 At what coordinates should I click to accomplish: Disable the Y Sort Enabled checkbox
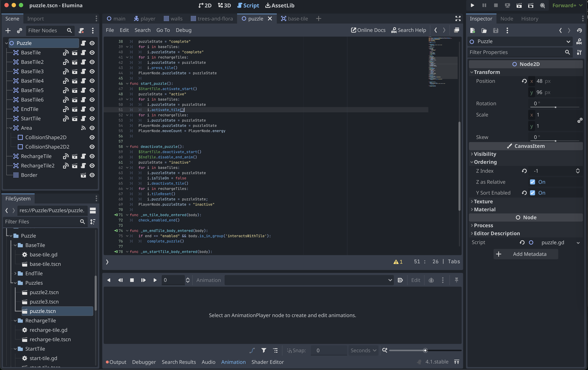pyautogui.click(x=533, y=193)
